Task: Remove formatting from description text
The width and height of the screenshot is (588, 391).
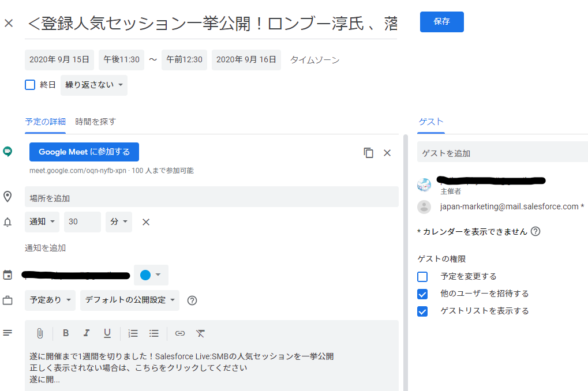Action: pos(200,333)
